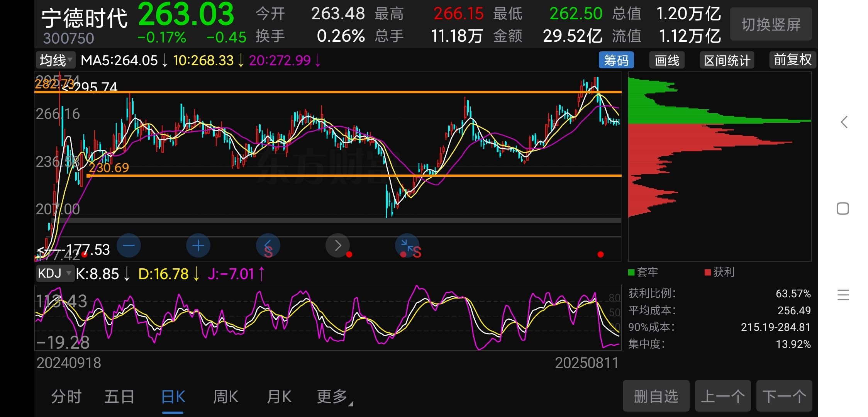This screenshot has height=417, width=868.
Task: Tap the 最低 262.50 value
Action: (576, 14)
